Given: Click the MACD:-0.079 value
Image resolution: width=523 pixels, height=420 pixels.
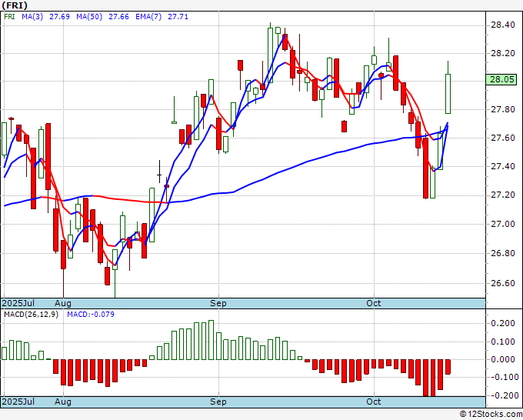Looking at the screenshot, I should (x=91, y=315).
